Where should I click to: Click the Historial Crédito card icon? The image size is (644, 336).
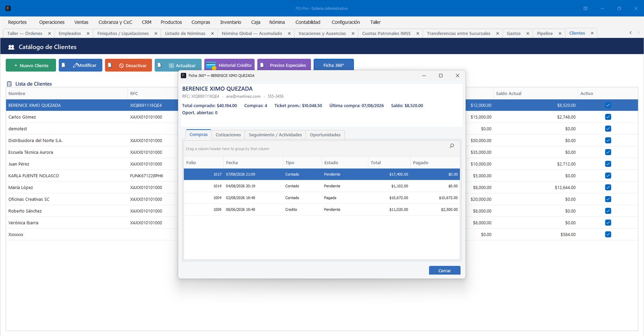[x=211, y=65]
